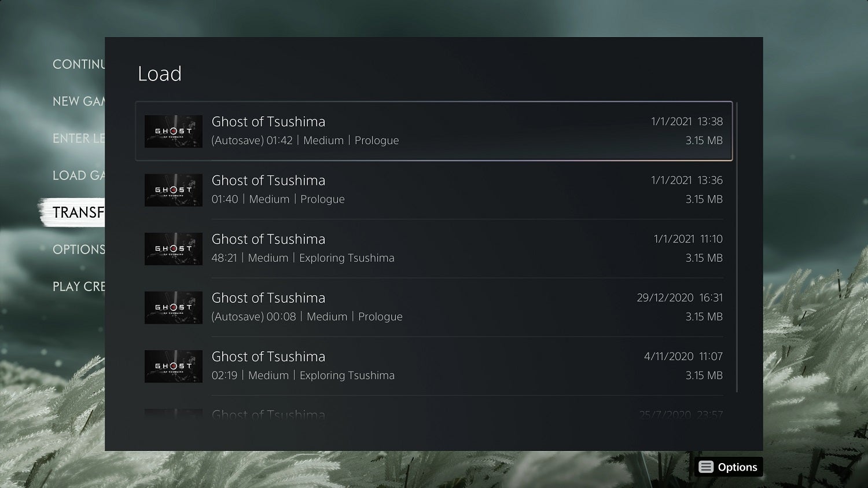Image resolution: width=868 pixels, height=488 pixels.
Task: Click the Options button icon
Action: tap(706, 467)
